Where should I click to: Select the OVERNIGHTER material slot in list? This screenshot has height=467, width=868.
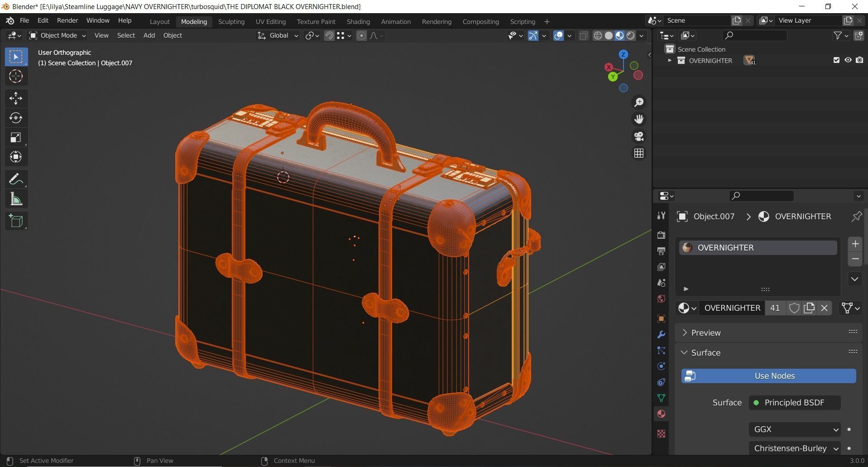758,248
